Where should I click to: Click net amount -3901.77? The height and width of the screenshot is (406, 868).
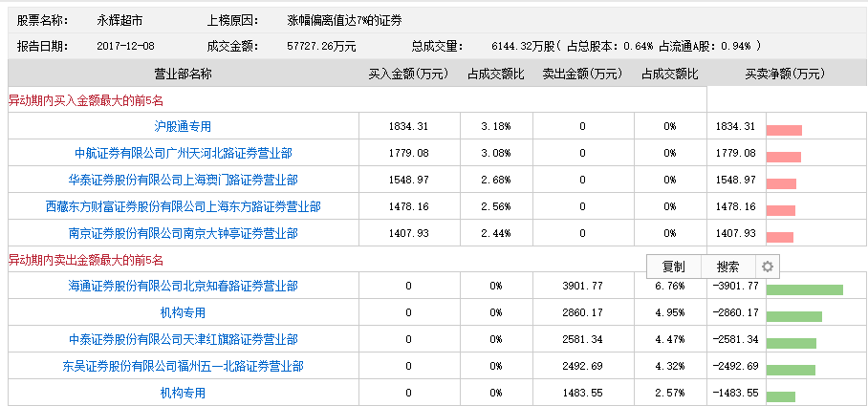click(x=736, y=286)
